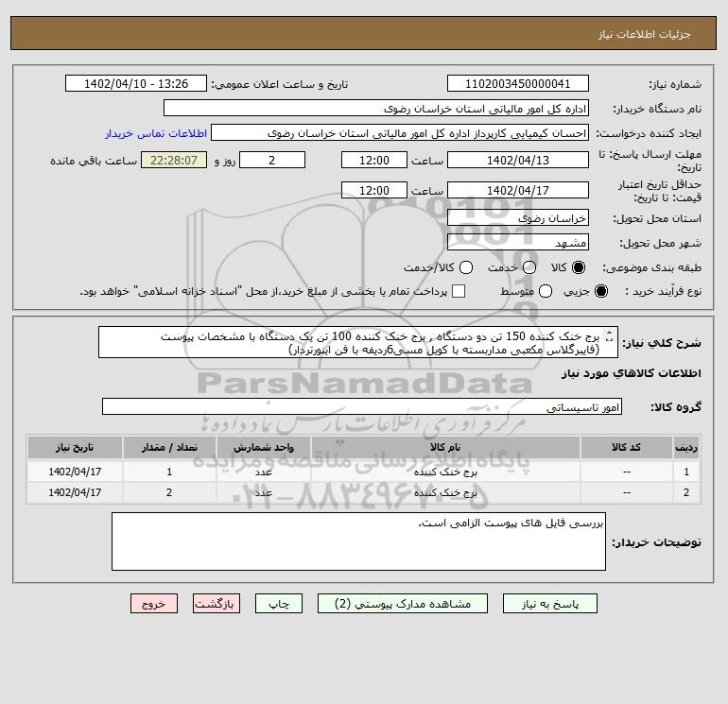
Task: Click the تعداد / مقدار column header
Action: click(x=169, y=447)
